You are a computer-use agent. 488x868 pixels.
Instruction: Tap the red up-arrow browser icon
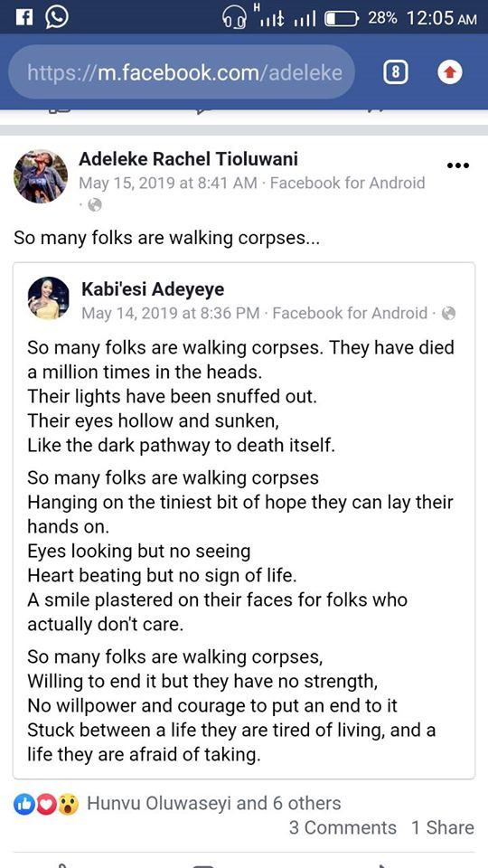pyautogui.click(x=450, y=72)
